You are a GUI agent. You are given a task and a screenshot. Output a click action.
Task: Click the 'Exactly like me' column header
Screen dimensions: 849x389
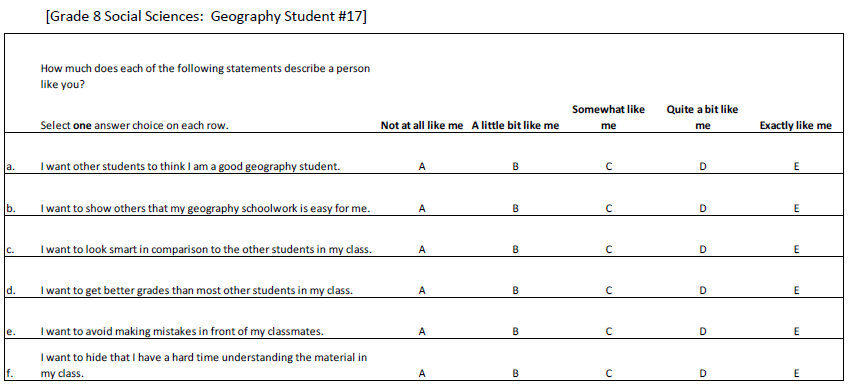tap(795, 126)
